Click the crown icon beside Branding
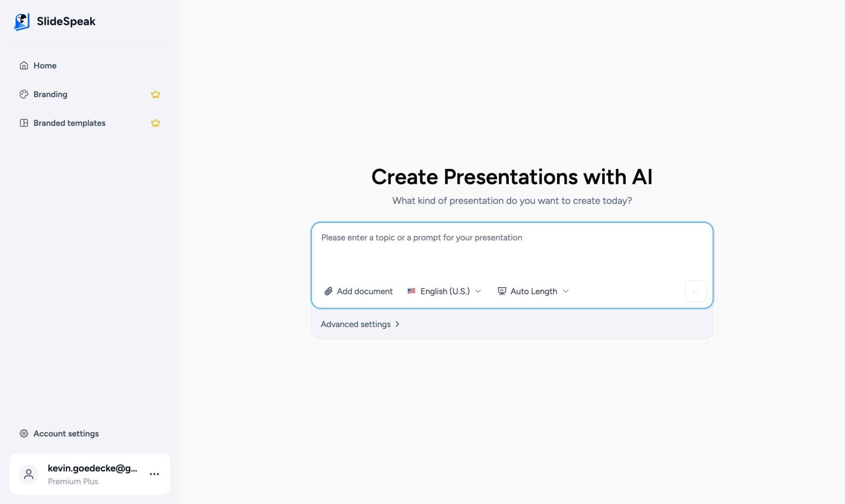Viewport: 845px width, 504px height. pyautogui.click(x=155, y=94)
